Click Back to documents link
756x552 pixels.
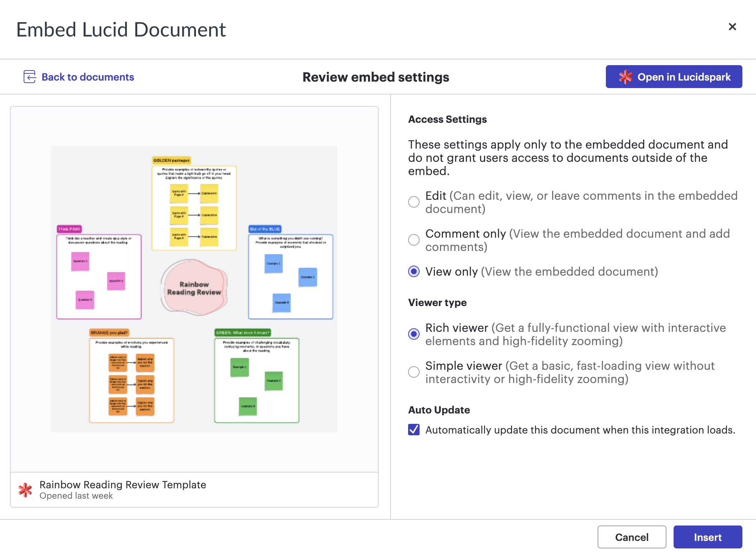point(88,77)
